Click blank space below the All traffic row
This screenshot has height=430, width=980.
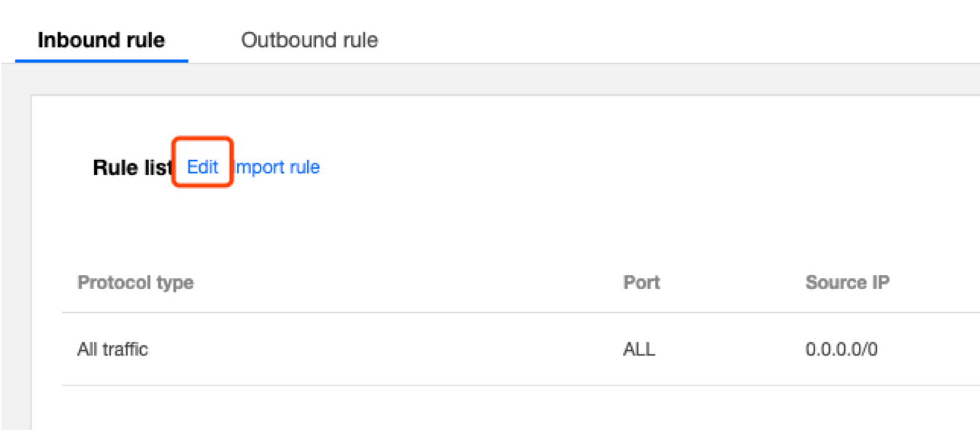[438, 407]
